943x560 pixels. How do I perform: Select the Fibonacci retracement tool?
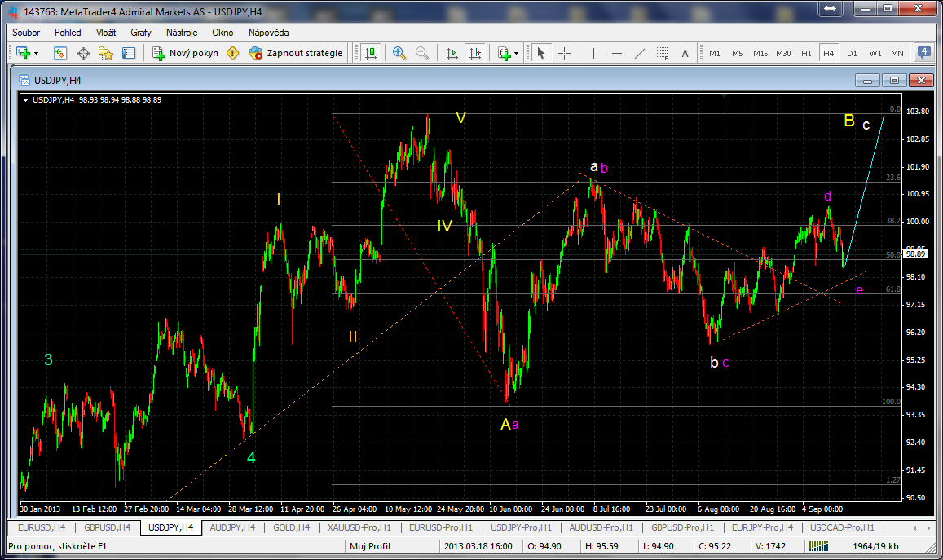[662, 53]
